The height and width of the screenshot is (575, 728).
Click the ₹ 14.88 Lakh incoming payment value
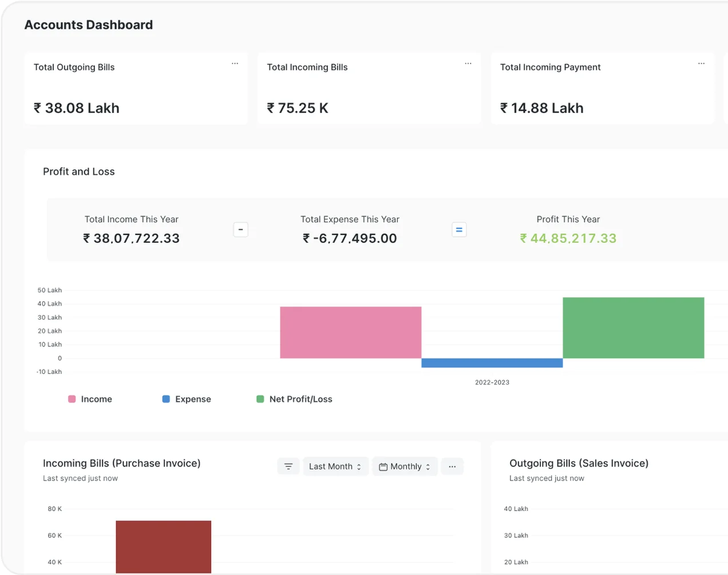(x=542, y=108)
